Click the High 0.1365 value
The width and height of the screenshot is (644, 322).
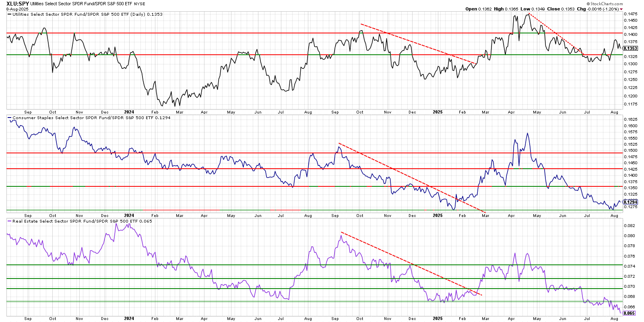(506, 9)
